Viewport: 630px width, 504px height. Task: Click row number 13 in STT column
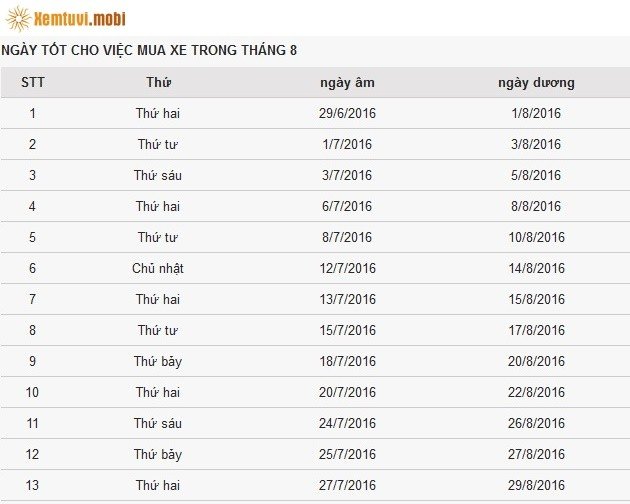[32, 485]
